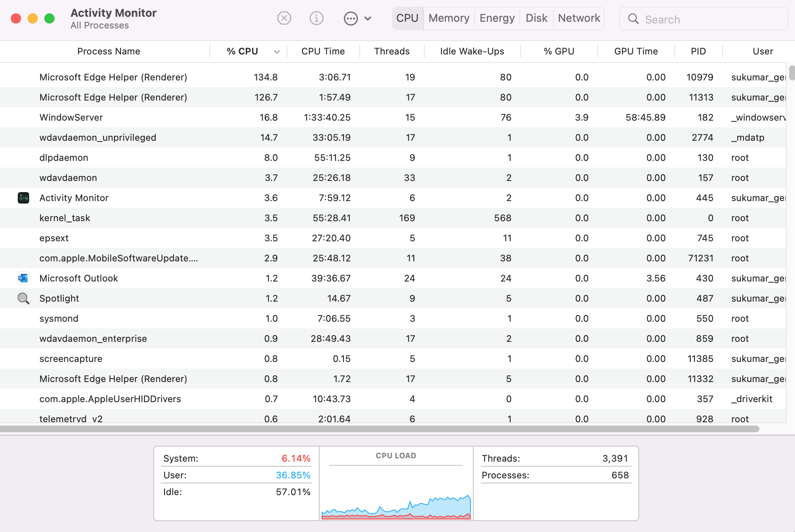The height and width of the screenshot is (532, 795).
Task: Open the Energy tab
Action: coord(497,18)
